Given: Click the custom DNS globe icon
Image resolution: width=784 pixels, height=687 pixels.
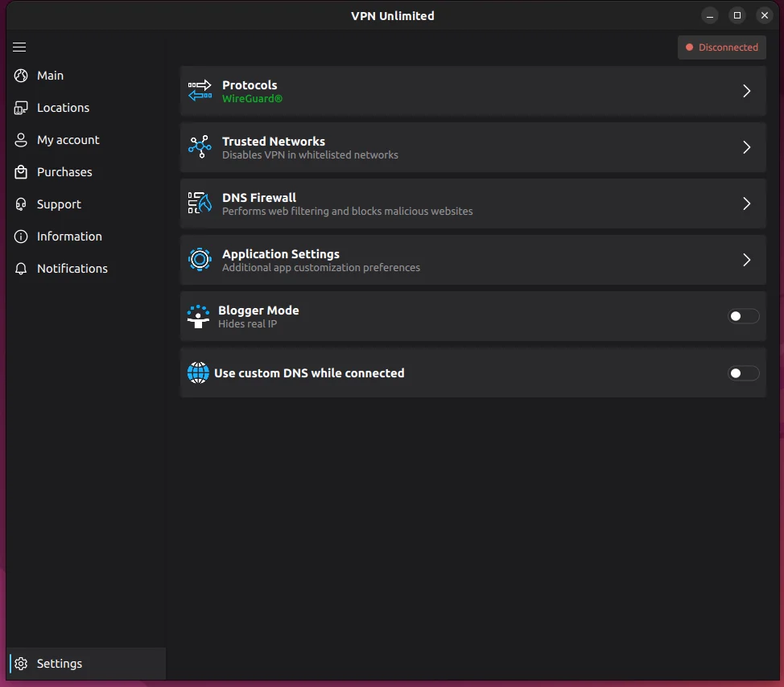Looking at the screenshot, I should [x=198, y=372].
